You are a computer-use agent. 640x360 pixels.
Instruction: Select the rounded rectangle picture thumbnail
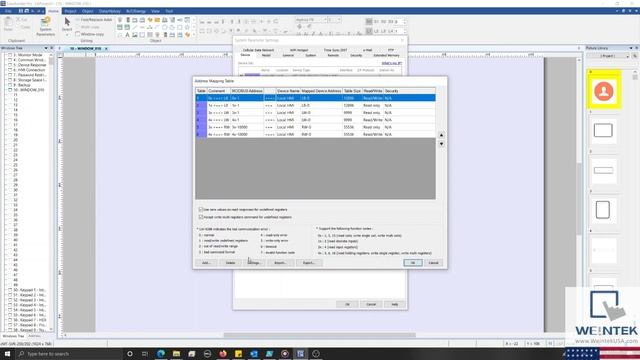(603, 130)
